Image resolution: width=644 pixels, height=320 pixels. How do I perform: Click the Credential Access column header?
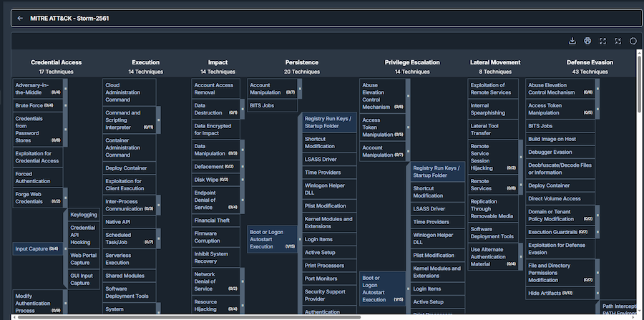(57, 62)
